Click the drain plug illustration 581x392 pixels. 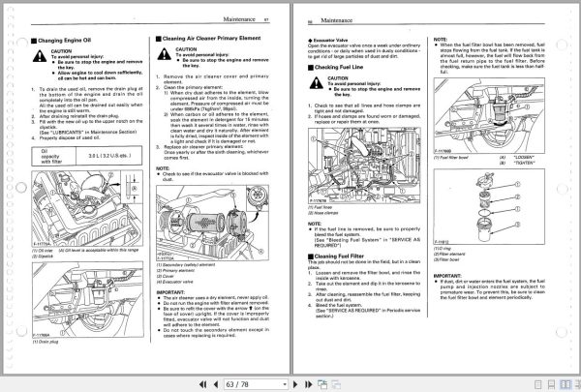[88, 300]
